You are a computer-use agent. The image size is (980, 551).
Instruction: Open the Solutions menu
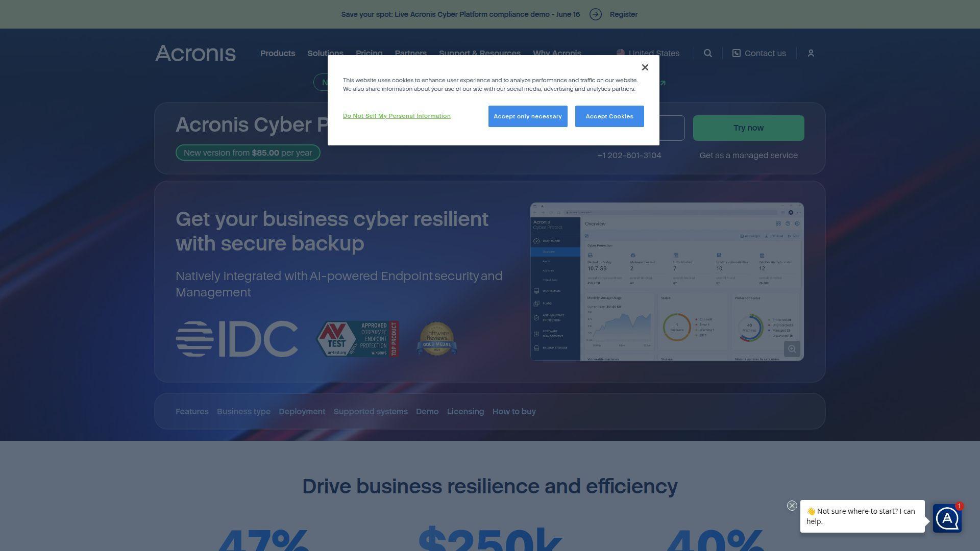click(325, 53)
